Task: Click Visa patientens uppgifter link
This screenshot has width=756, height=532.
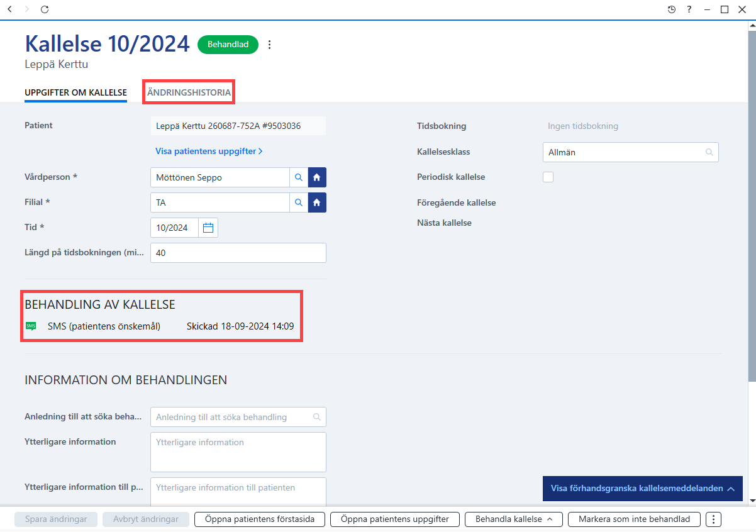Action: tap(209, 151)
